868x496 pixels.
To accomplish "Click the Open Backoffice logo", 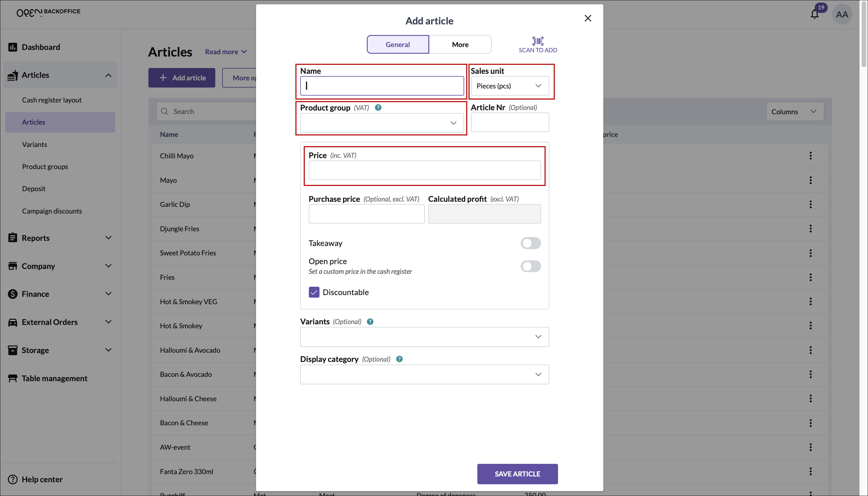I will tap(49, 13).
